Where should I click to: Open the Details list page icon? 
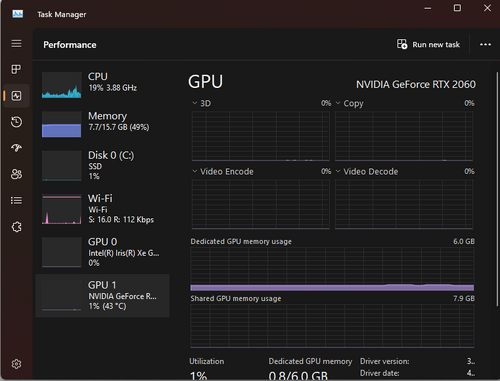[x=16, y=200]
